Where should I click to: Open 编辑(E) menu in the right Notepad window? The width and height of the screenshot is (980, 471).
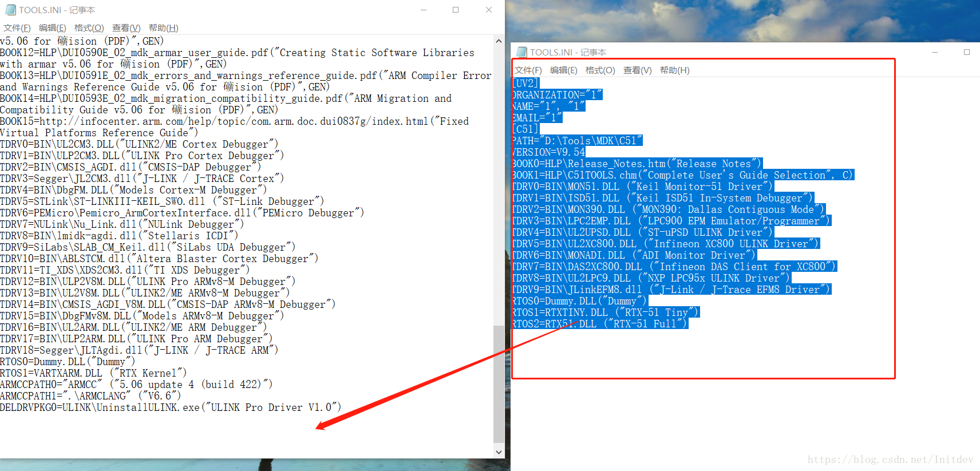click(x=564, y=70)
